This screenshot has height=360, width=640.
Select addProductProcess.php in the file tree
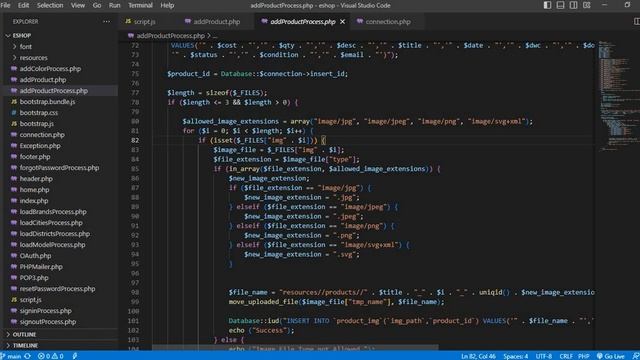pyautogui.click(x=53, y=91)
